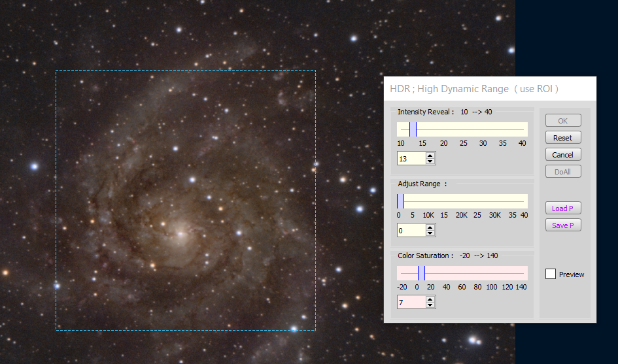Image resolution: width=618 pixels, height=364 pixels.
Task: Cancel the HDR dialog
Action: pyautogui.click(x=563, y=154)
